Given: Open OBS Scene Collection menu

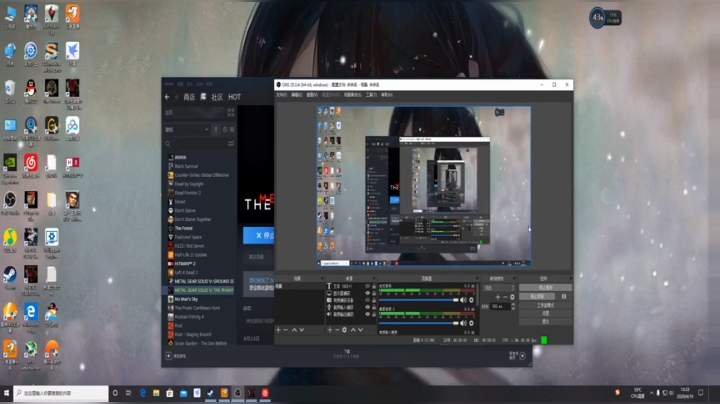Looking at the screenshot, I should (353, 95).
